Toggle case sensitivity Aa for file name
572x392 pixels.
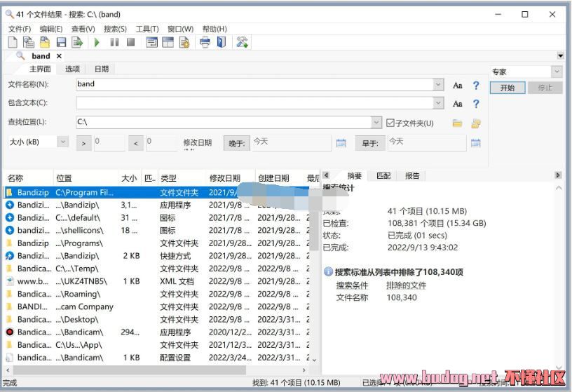tap(458, 86)
